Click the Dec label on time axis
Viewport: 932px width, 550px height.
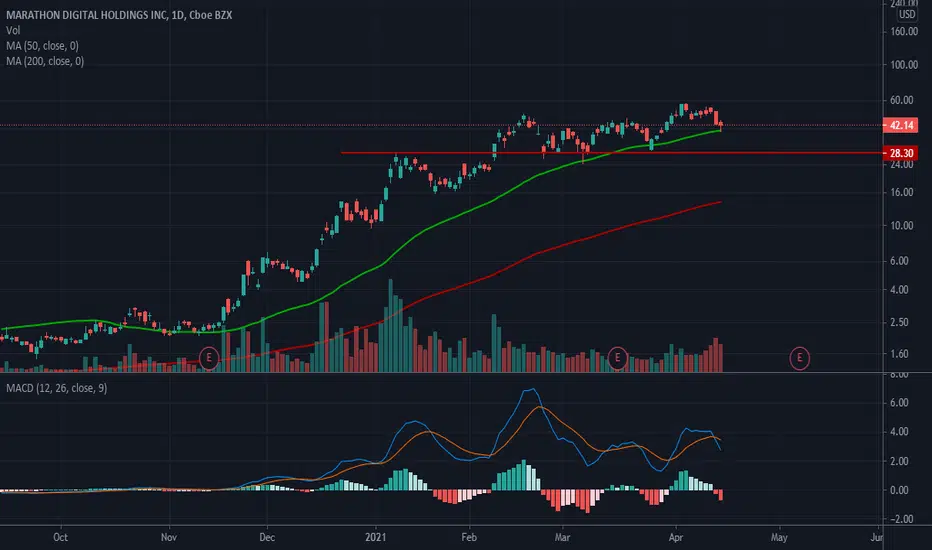[267, 538]
